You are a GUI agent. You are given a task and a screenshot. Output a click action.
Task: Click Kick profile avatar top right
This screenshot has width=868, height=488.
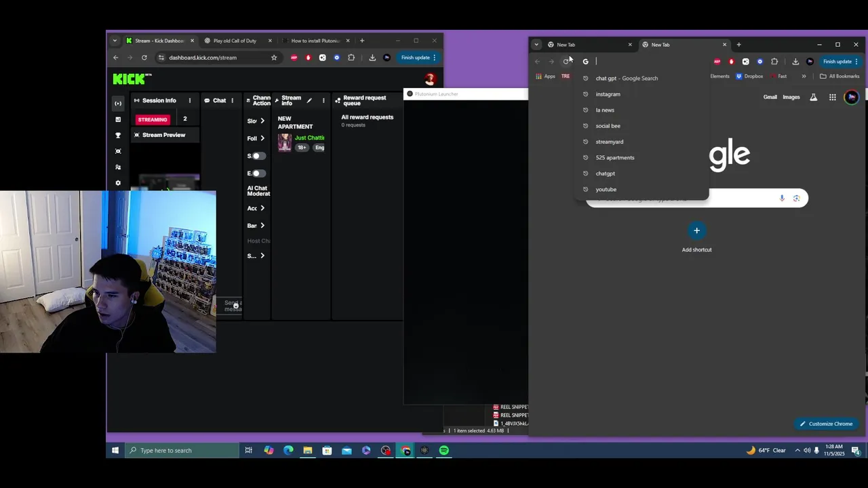(429, 79)
